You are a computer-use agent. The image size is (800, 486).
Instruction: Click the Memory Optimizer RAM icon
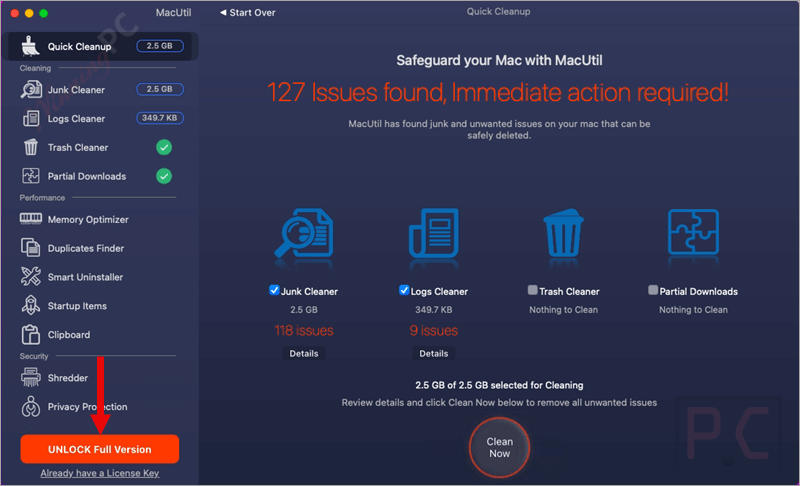pos(31,219)
